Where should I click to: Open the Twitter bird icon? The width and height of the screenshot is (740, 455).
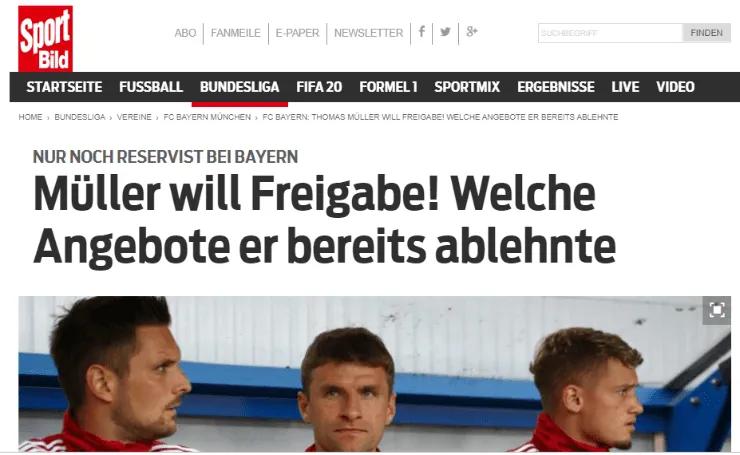(445, 32)
